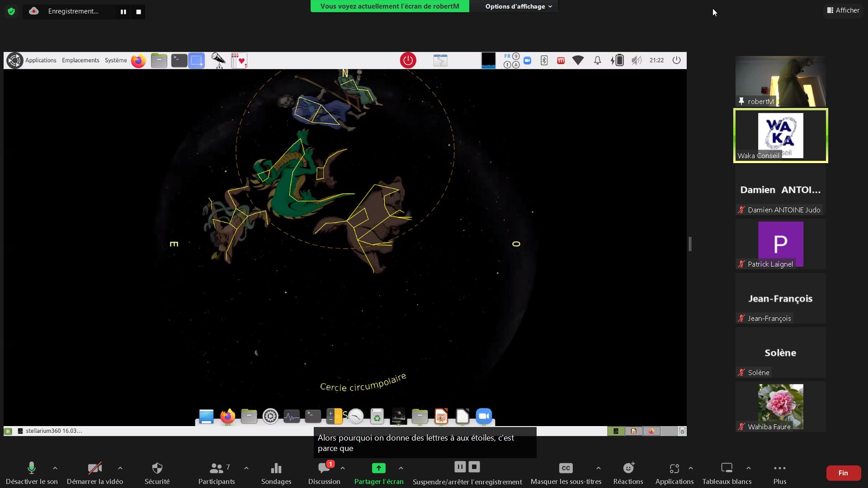Viewport: 868px width, 488px height.
Task: Open Options d'affichage dropdown
Action: pos(519,6)
